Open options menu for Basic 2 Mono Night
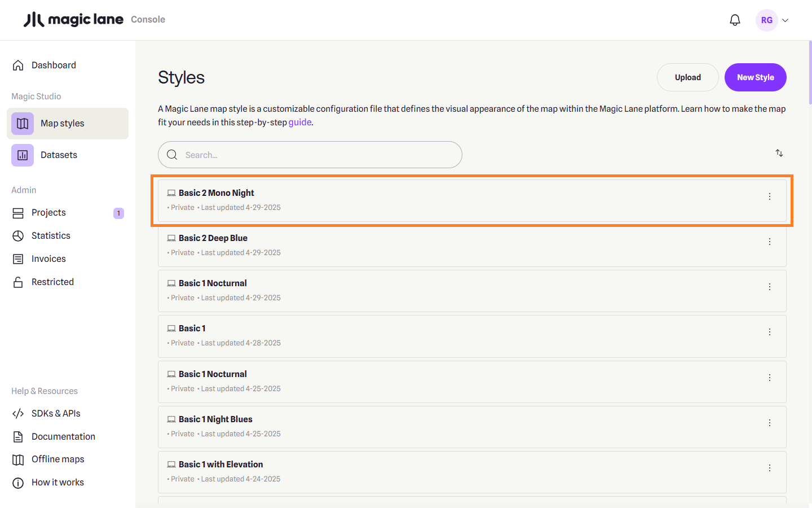 (769, 196)
